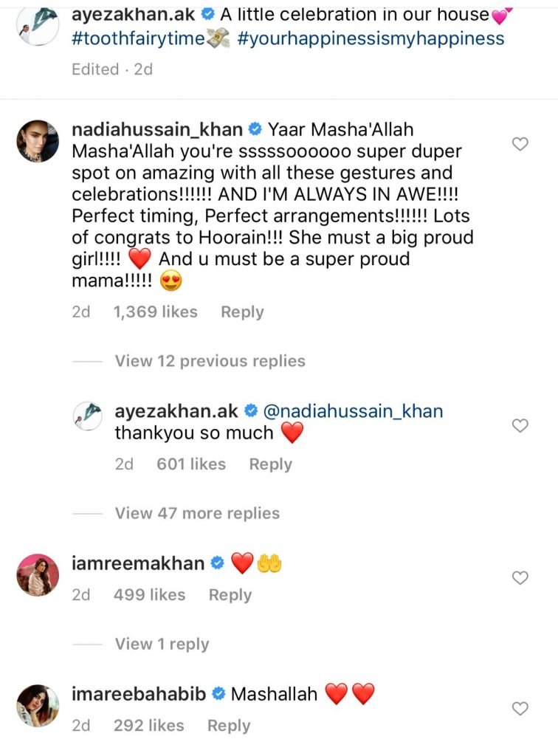Expand View 12 previous replies
The image size is (558, 756).
210,361
